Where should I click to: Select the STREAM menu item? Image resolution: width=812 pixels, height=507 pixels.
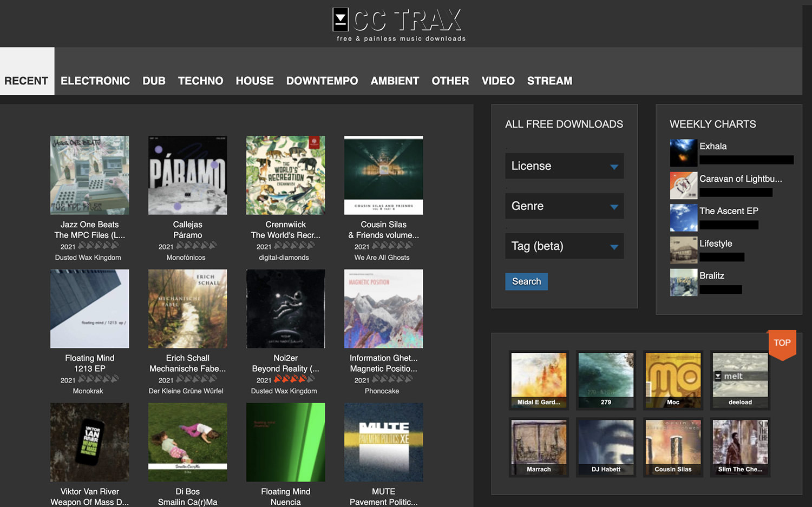pyautogui.click(x=549, y=81)
